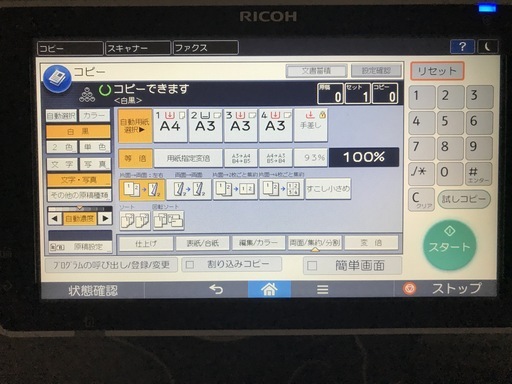Switch to the スキャナー tab

coord(138,48)
